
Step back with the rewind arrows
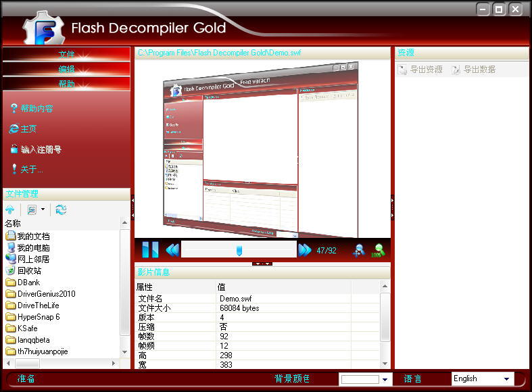coord(172,250)
